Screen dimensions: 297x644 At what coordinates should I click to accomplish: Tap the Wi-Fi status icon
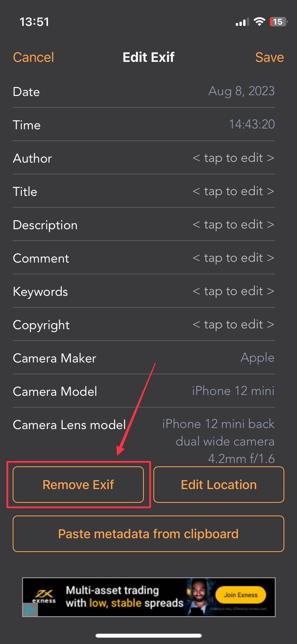(x=259, y=22)
